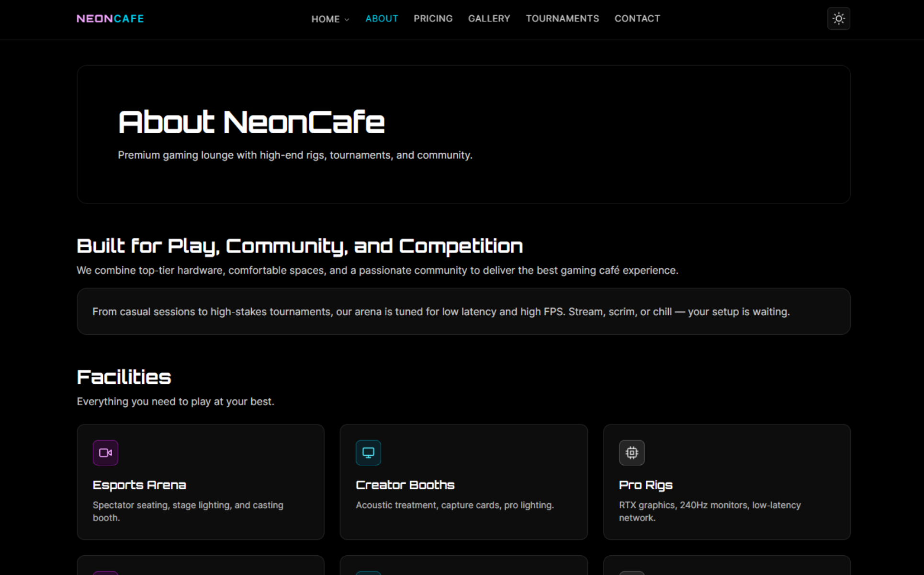Click the video camera icon in Esports Arena card
The height and width of the screenshot is (575, 924).
coord(105,453)
